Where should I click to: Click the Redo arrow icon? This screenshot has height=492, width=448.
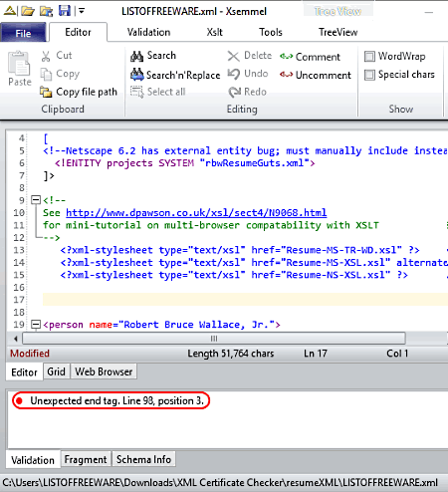[x=235, y=92]
